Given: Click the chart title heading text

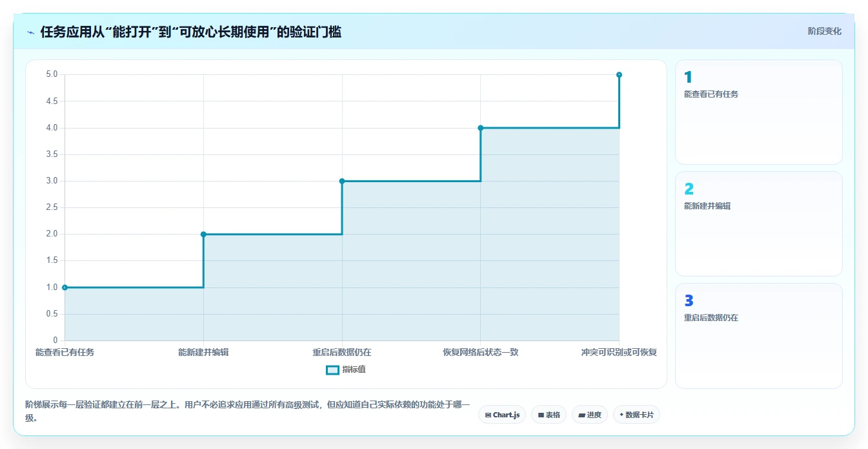Looking at the screenshot, I should click(x=191, y=32).
